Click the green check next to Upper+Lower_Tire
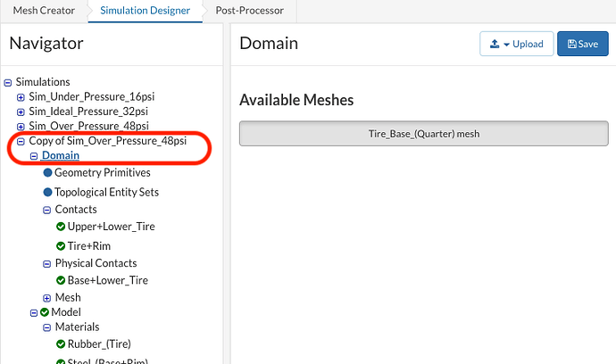This screenshot has width=616, height=364. 60,227
